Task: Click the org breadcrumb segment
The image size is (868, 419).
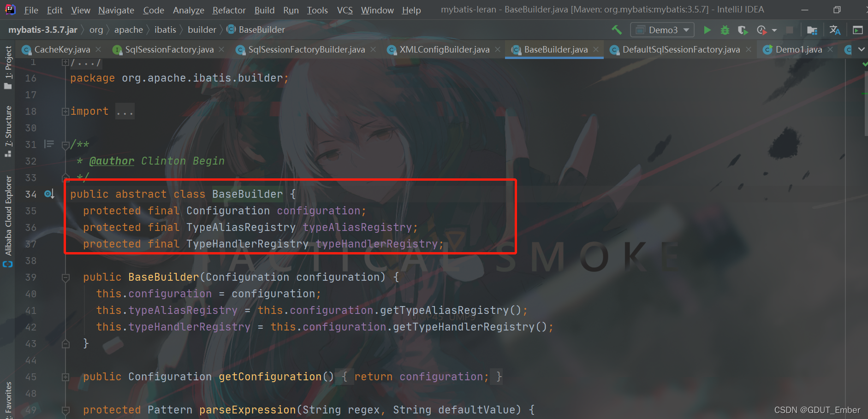Action: coord(96,30)
